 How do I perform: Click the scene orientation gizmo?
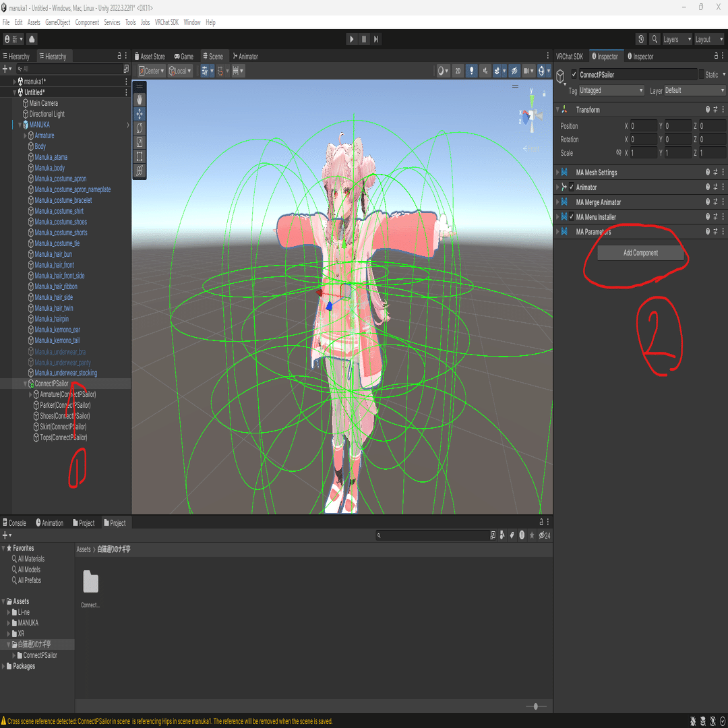[531, 116]
